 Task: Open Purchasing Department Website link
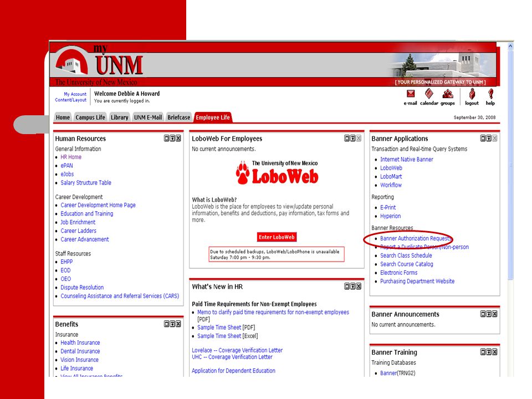417,282
